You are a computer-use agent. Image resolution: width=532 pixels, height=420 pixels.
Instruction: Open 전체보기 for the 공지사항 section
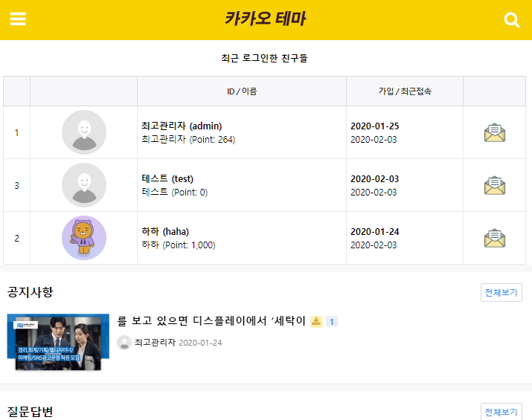(x=501, y=292)
